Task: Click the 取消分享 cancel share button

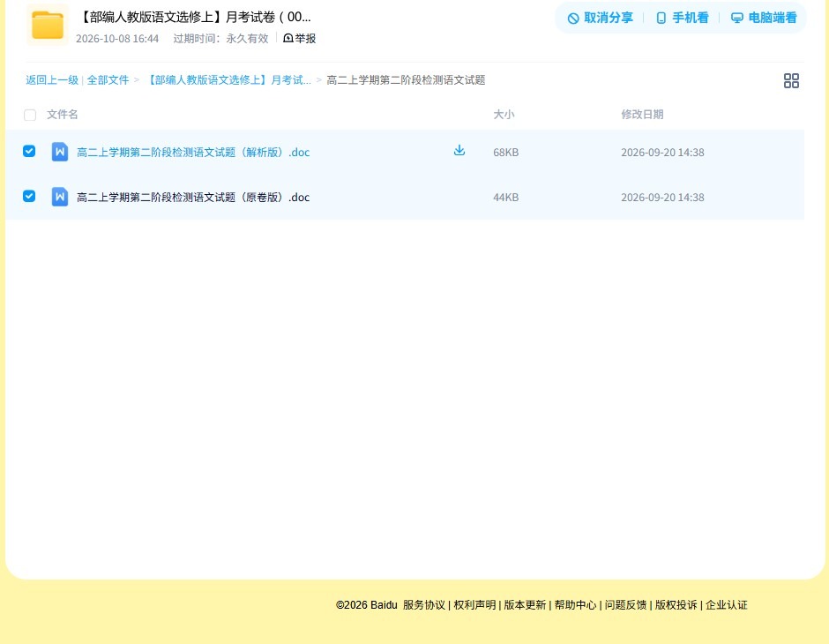Action: (600, 18)
